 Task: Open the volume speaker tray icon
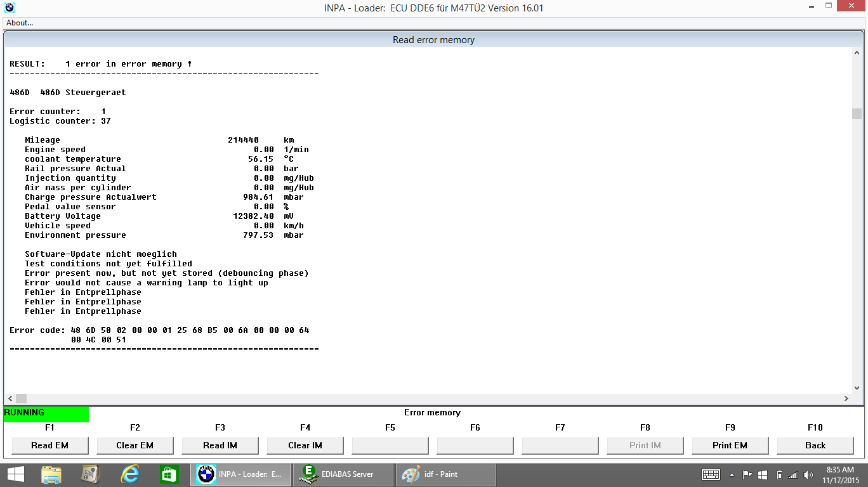pyautogui.click(x=808, y=474)
